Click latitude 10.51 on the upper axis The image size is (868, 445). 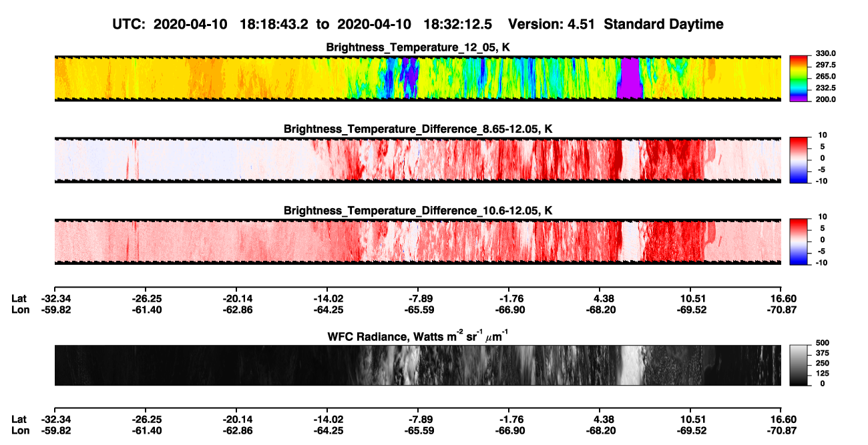[693, 299]
